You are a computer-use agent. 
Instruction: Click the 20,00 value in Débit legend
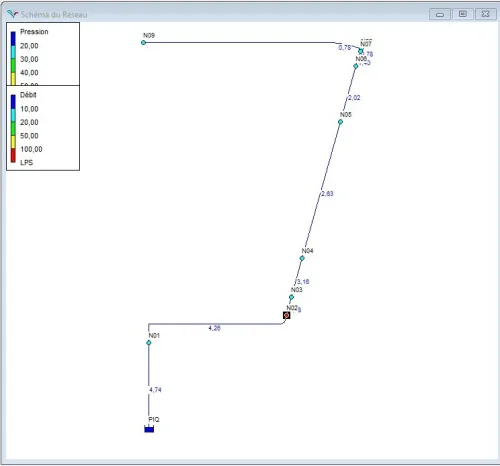click(x=29, y=122)
